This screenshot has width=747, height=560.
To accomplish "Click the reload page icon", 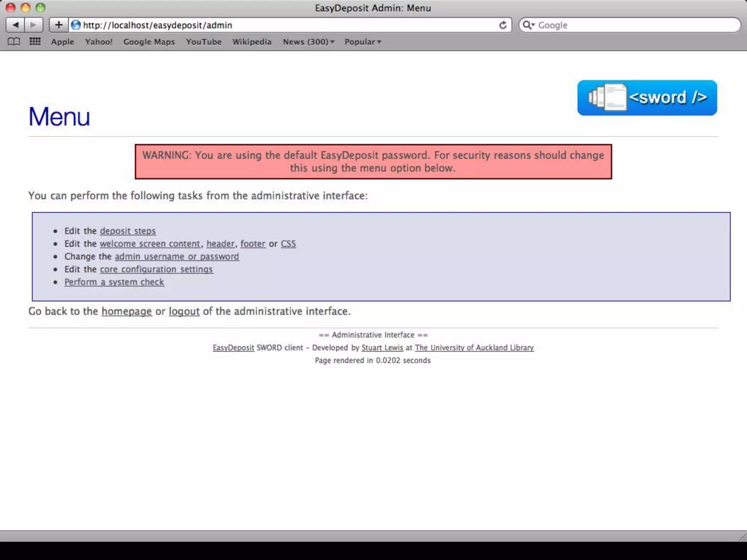I will (503, 25).
